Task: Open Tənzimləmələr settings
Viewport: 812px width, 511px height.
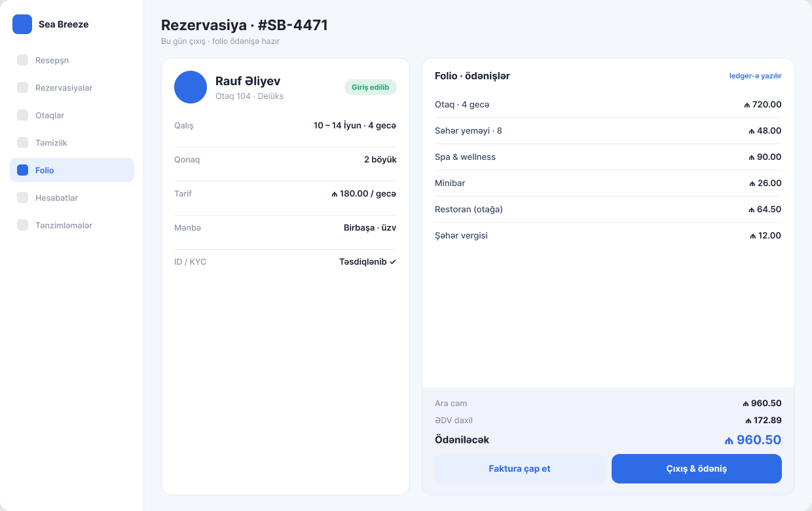Action: [72, 225]
